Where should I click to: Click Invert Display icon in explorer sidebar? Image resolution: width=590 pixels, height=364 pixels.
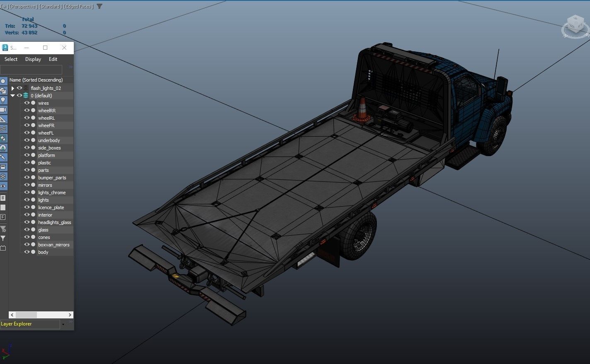click(3, 217)
